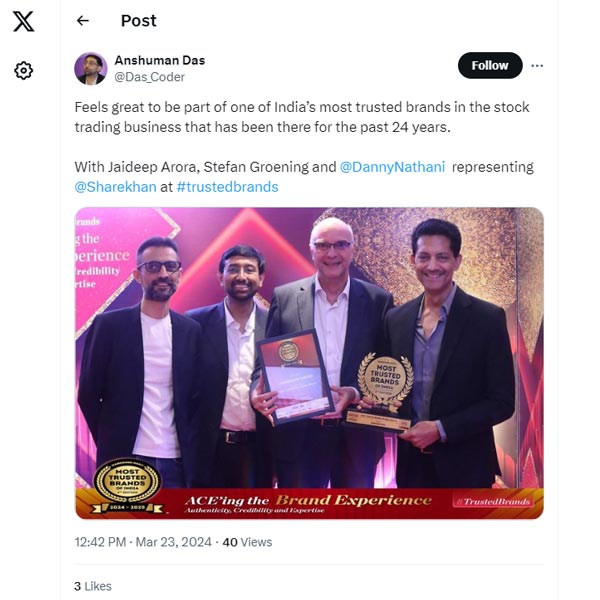
Task: Visit the @DannyNathani mention
Action: click(x=392, y=167)
